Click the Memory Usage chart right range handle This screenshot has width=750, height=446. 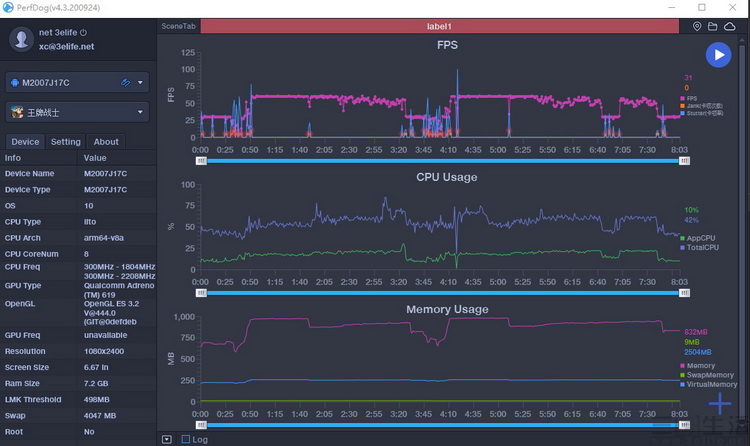(x=684, y=425)
